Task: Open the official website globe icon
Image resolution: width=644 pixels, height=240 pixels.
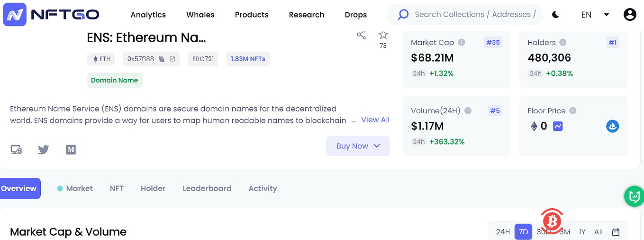Action: point(17,150)
